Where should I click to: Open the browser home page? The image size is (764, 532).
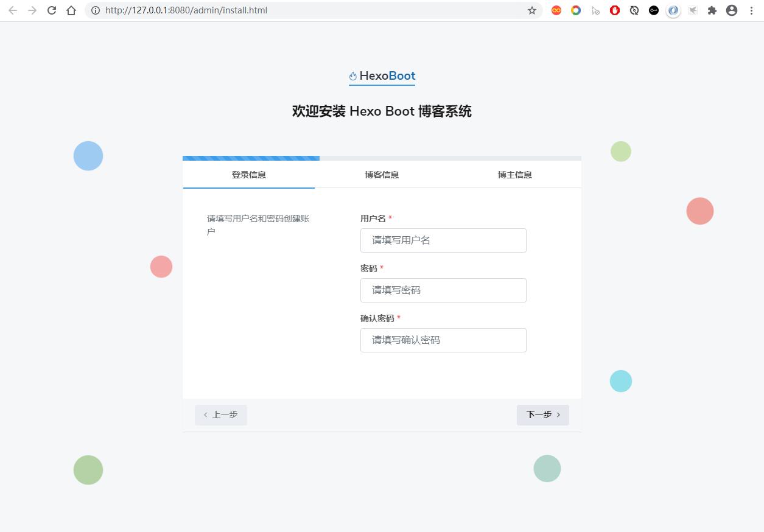coord(71,10)
